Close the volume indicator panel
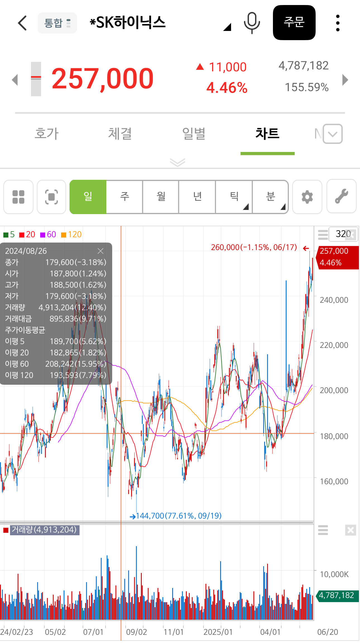The width and height of the screenshot is (360, 644). (351, 530)
